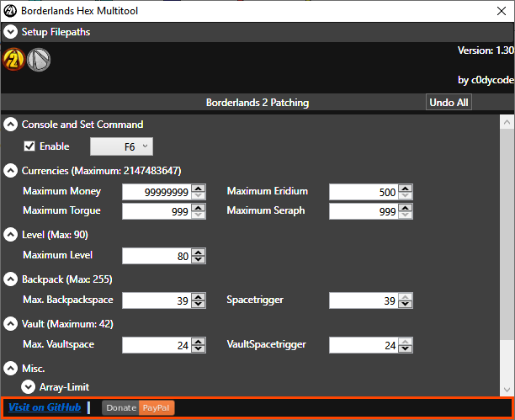Image resolution: width=515 pixels, height=420 pixels.
Task: Collapse the Vault section
Action: 10,324
